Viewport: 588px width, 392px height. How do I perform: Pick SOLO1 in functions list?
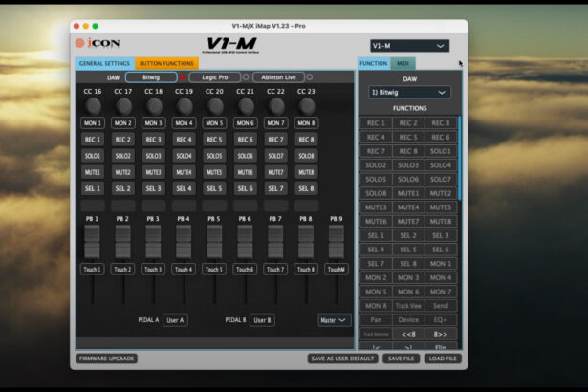(x=441, y=151)
